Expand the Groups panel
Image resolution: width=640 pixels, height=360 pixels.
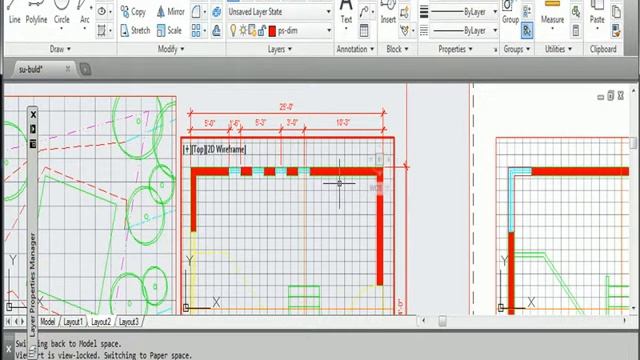click(516, 49)
